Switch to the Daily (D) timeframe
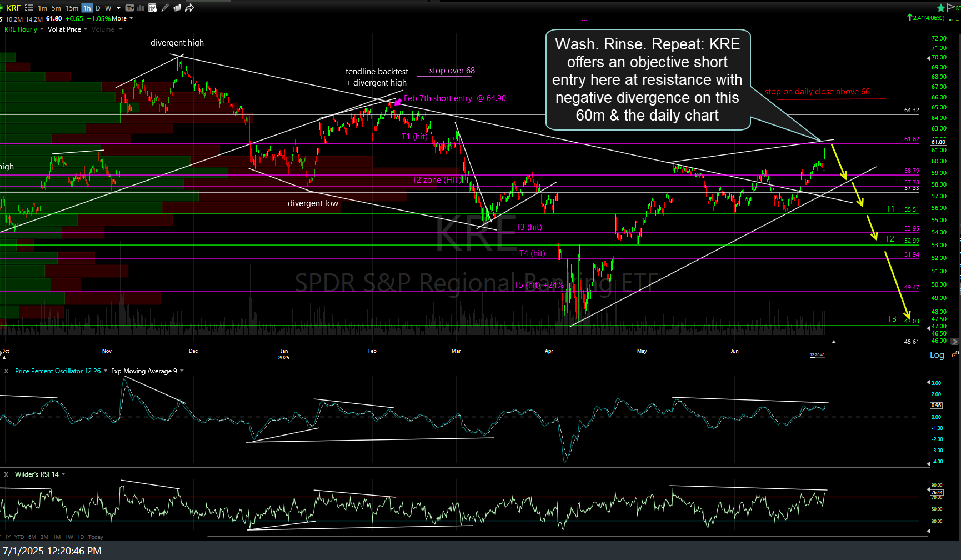The height and width of the screenshot is (560, 961). click(98, 8)
